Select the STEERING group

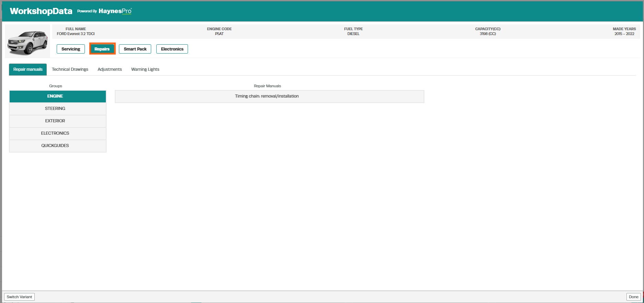[58, 109]
